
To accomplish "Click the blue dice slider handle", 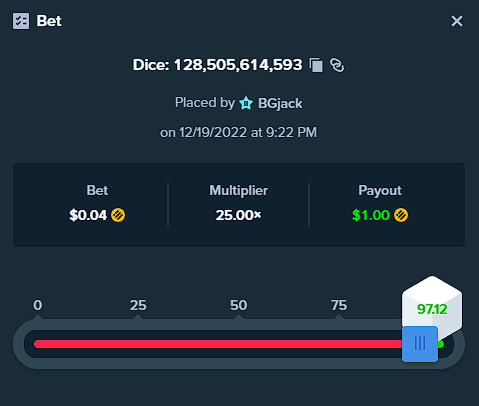I will tap(420, 344).
